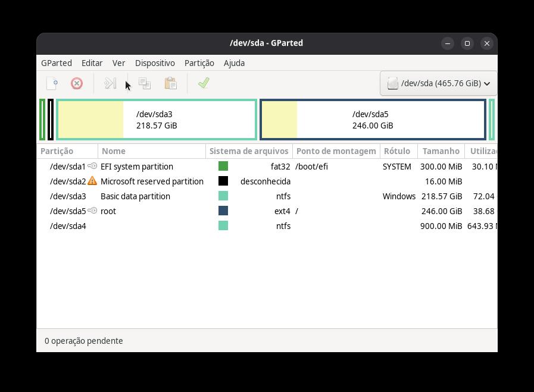Click the key icon next to /dev/sda1
The width and height of the screenshot is (534, 392).
(x=92, y=166)
